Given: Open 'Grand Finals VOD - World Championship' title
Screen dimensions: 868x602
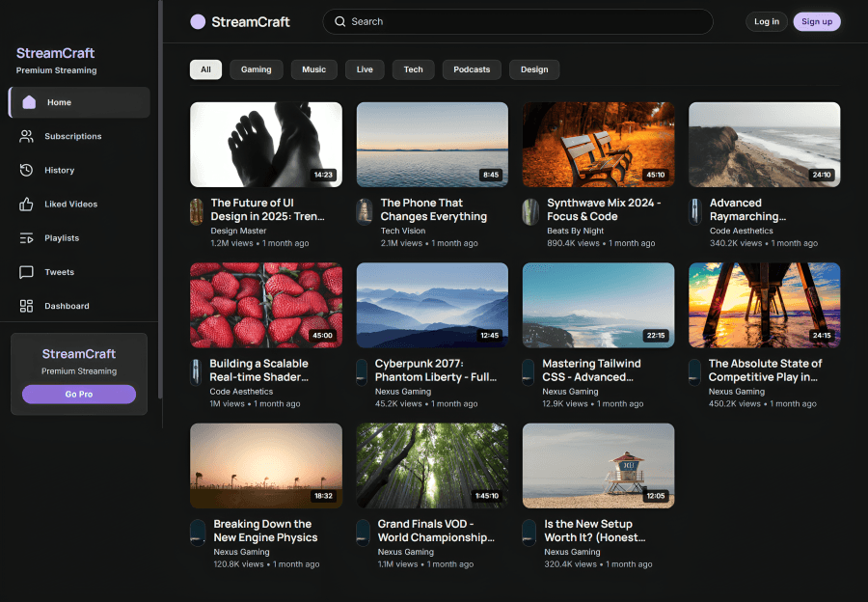Looking at the screenshot, I should (x=436, y=531).
